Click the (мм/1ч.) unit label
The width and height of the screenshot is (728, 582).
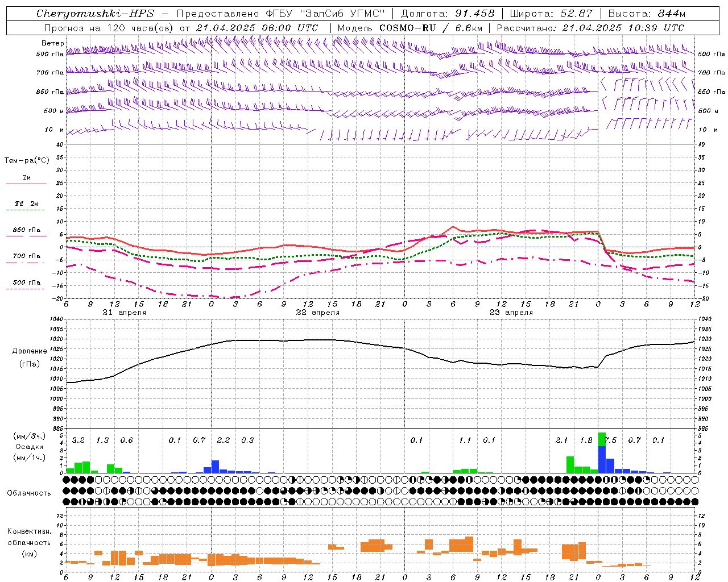point(28,457)
